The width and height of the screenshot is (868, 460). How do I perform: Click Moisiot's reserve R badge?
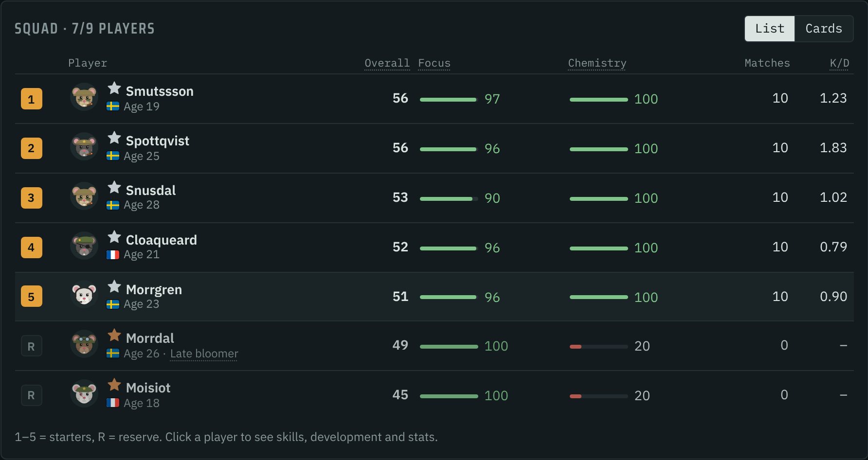(x=32, y=395)
